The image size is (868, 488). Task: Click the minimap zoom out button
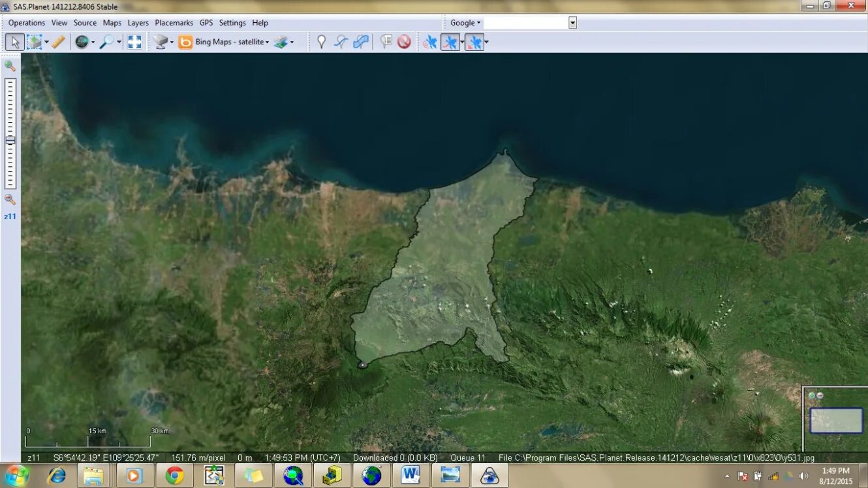click(x=820, y=395)
